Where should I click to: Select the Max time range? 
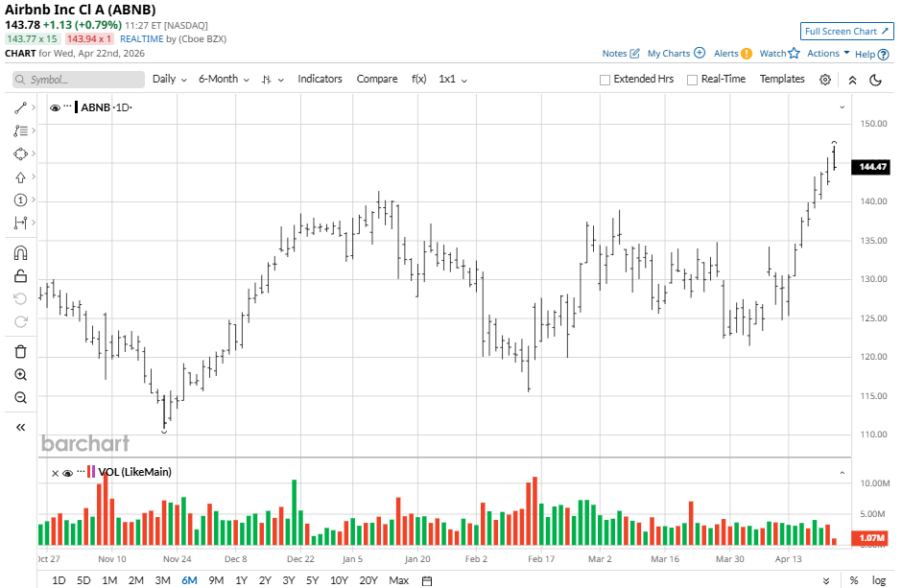click(x=398, y=580)
